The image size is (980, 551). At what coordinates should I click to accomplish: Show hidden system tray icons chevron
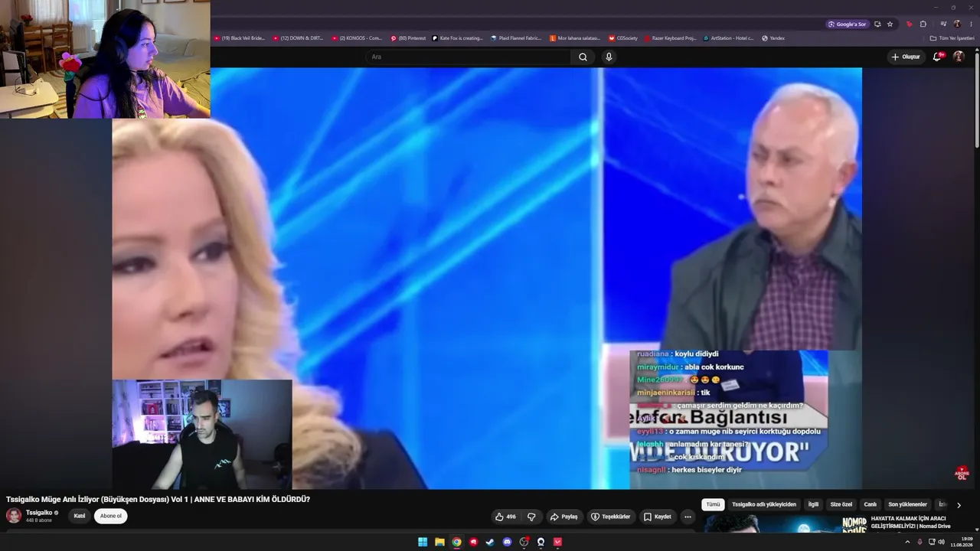[x=907, y=542]
